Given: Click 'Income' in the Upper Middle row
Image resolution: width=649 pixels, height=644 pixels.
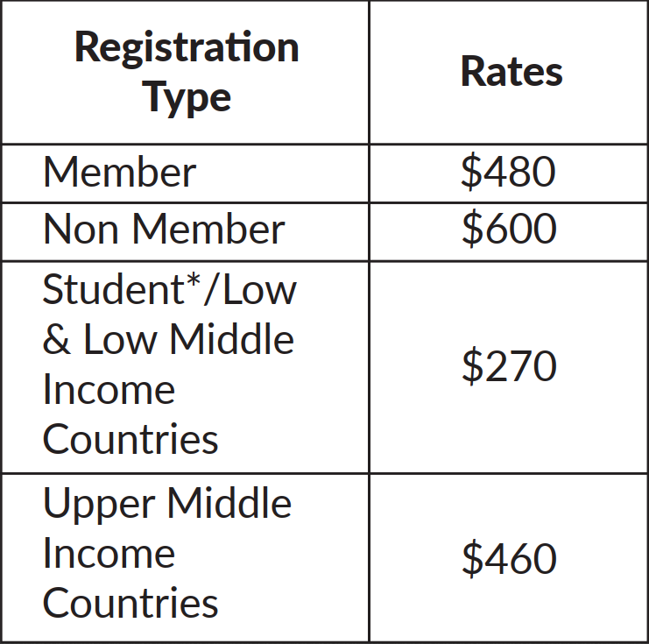Looking at the screenshot, I should (109, 554).
